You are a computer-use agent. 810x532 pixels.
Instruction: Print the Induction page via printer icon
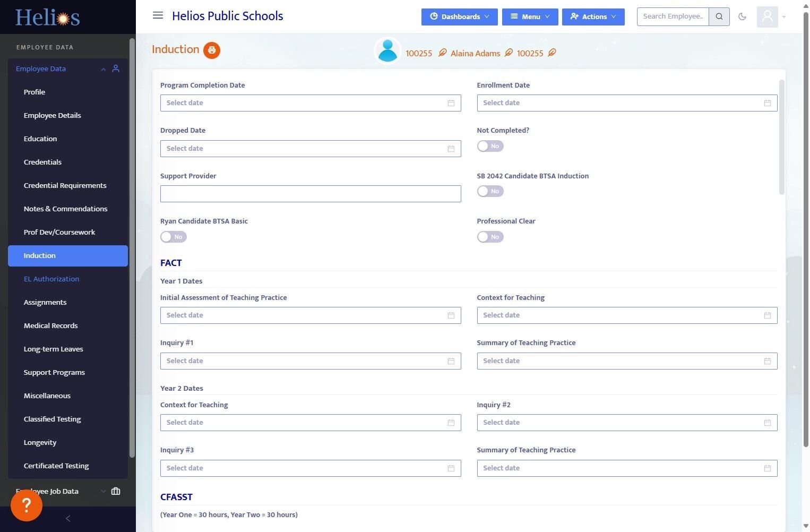[x=212, y=50]
